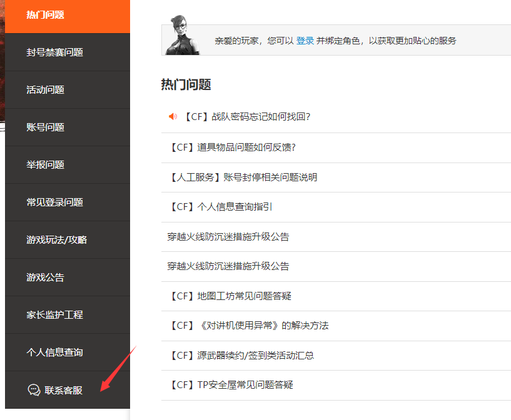
Task: Open 【CF】地图工坊常见问题答疑 article
Action: (230, 296)
